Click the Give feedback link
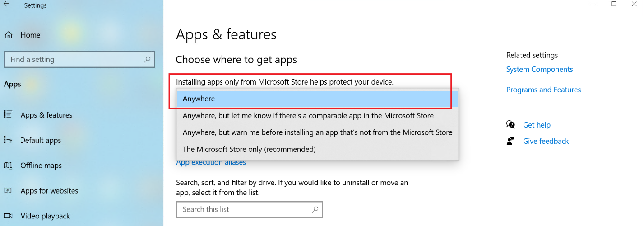 (546, 141)
